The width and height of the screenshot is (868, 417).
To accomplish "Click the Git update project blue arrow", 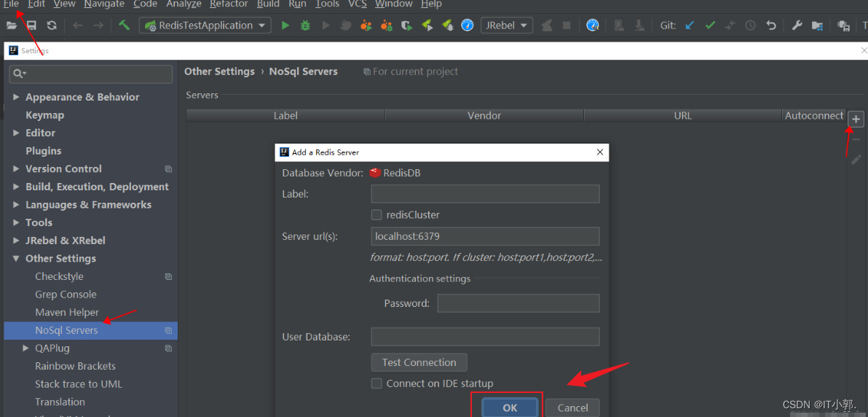I will (689, 26).
